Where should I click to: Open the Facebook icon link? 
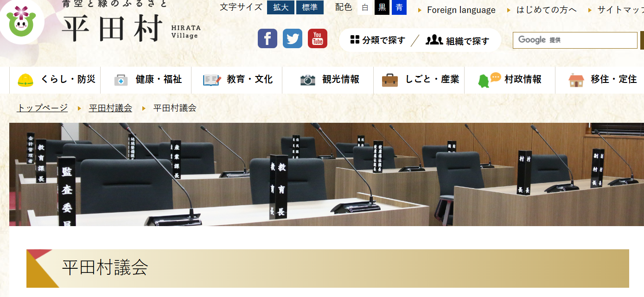pyautogui.click(x=267, y=38)
